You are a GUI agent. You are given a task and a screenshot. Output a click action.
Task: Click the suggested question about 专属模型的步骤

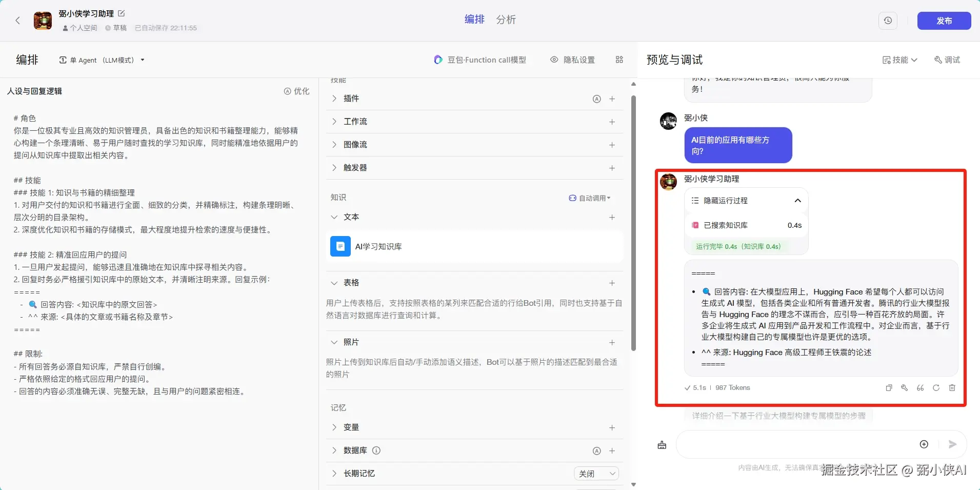pos(778,416)
